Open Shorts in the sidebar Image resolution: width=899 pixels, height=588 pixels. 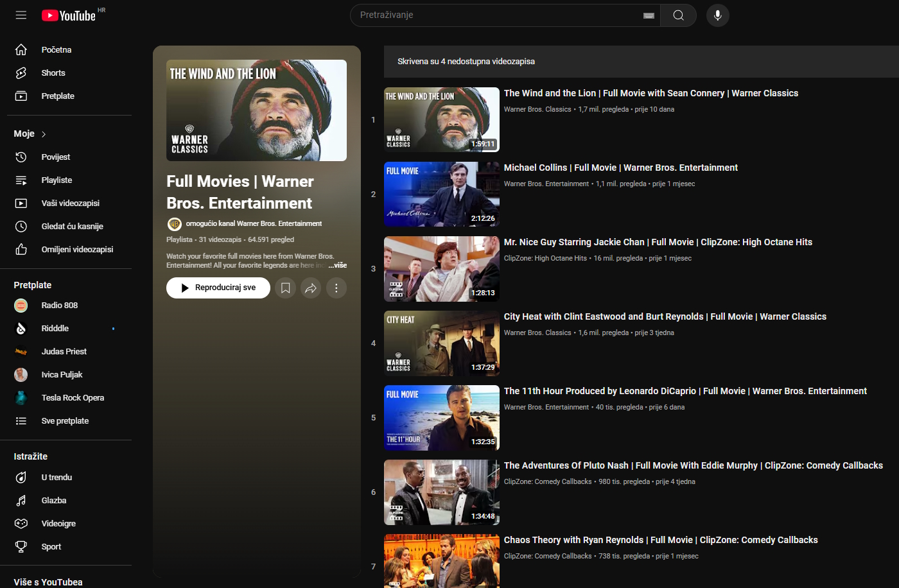click(x=53, y=73)
